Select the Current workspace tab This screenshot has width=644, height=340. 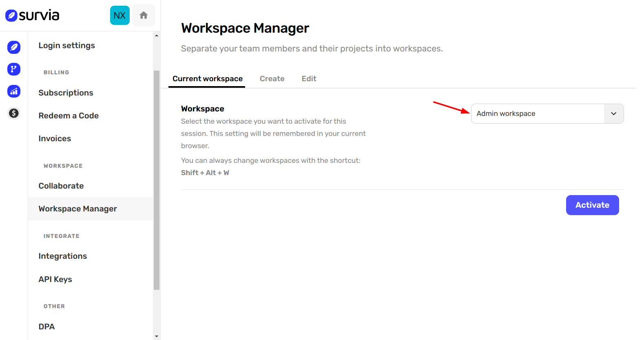[207, 79]
